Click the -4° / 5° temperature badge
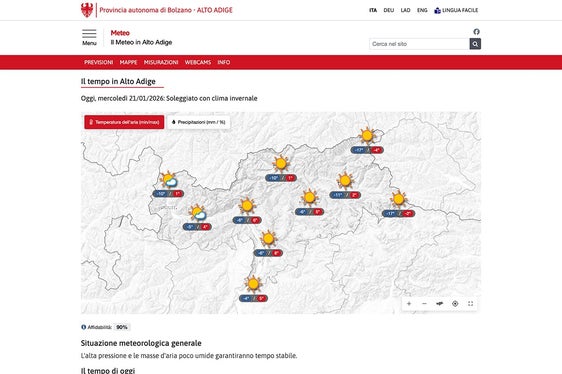Screen dimensions: 562x374 coord(253,298)
